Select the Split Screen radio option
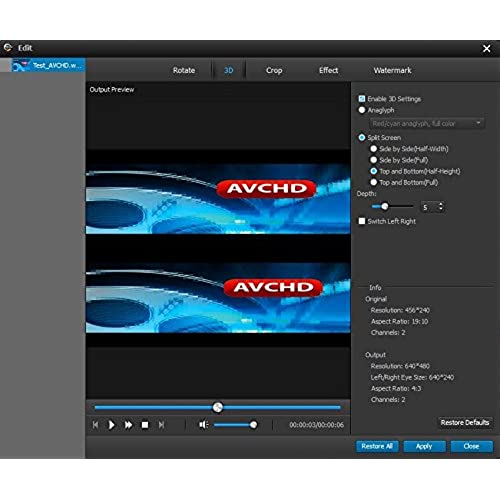Screen dimensions: 500x500 (x=362, y=137)
